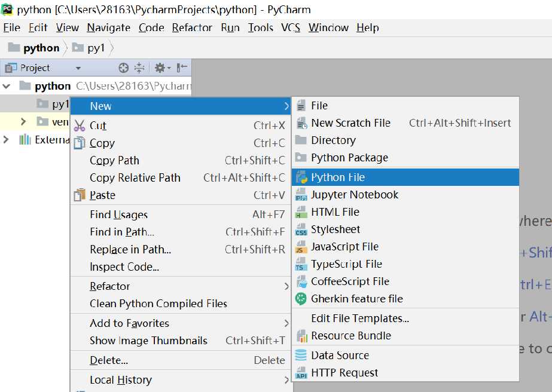Click the HTML File icon
The height and width of the screenshot is (392, 552).
pos(301,212)
